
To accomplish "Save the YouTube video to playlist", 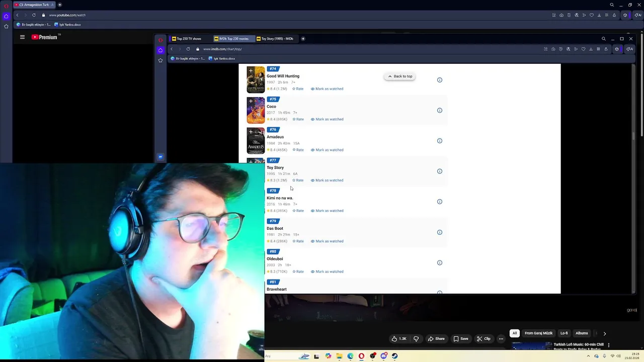I will click(461, 339).
